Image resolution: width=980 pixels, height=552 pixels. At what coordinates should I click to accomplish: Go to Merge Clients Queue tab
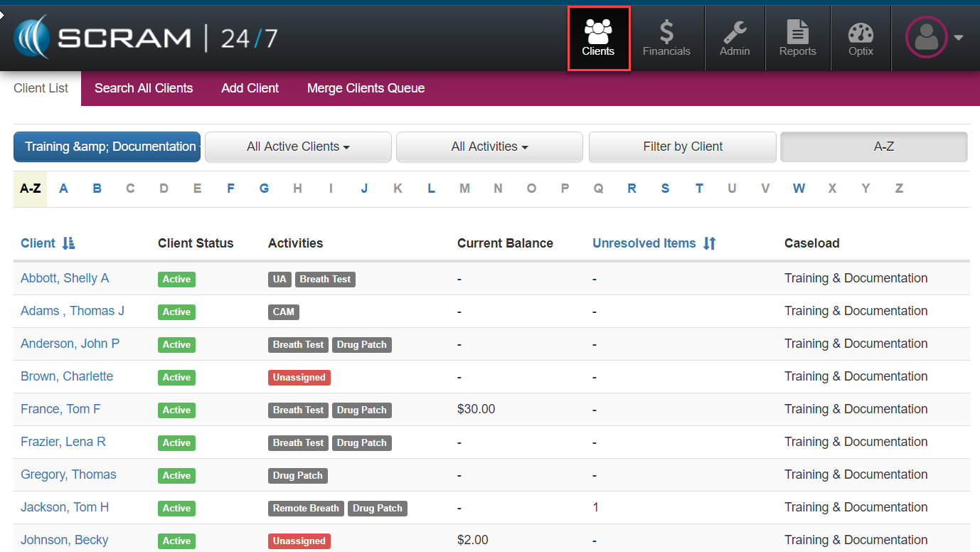click(366, 88)
